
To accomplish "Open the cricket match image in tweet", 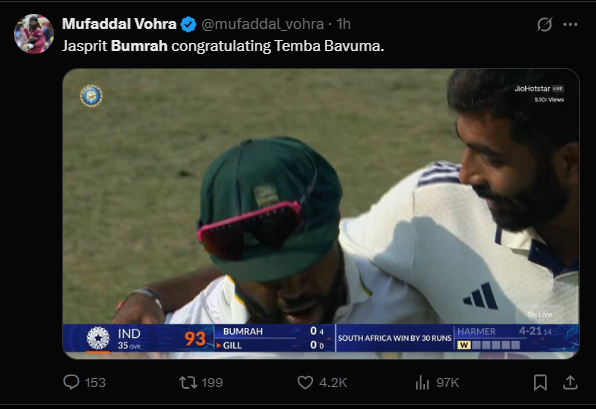I will pyautogui.click(x=321, y=214).
